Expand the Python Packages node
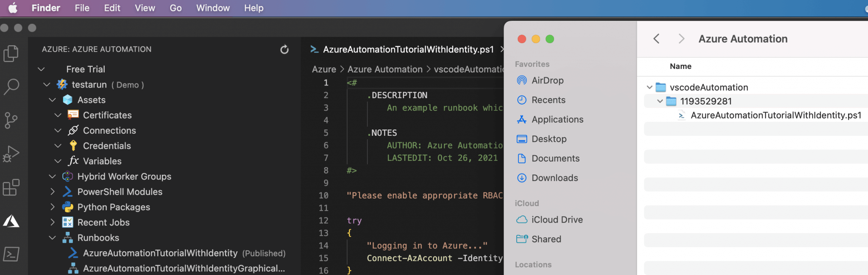 click(52, 207)
